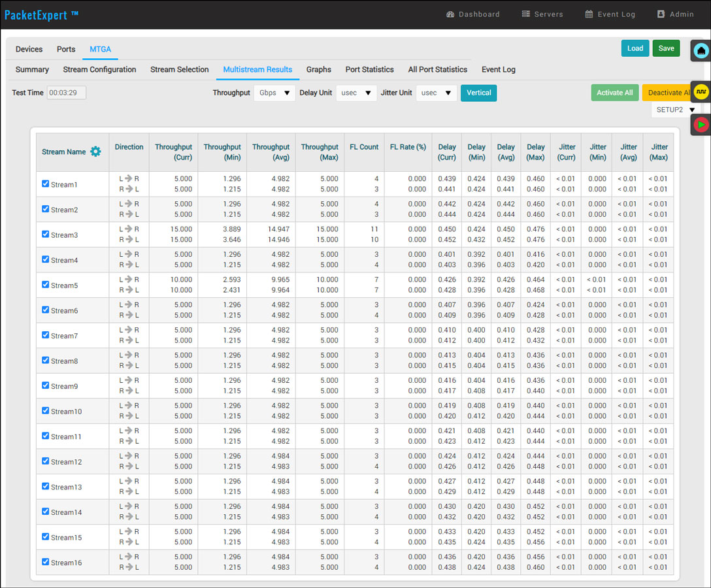711x588 pixels.
Task: Click the Load button
Action: [635, 48]
